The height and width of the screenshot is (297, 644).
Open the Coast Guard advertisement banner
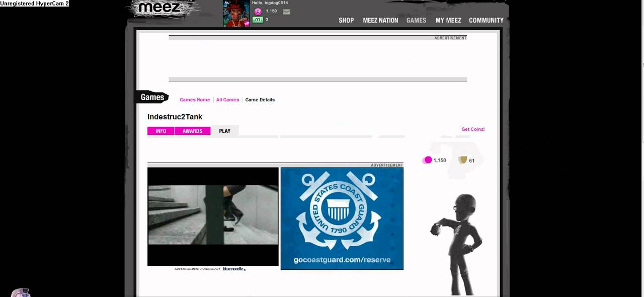tap(342, 218)
